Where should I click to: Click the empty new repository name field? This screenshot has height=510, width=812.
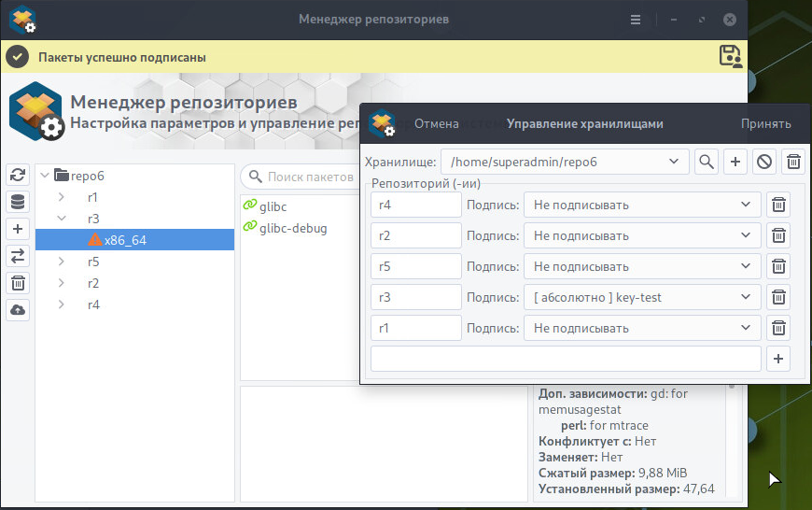point(566,359)
